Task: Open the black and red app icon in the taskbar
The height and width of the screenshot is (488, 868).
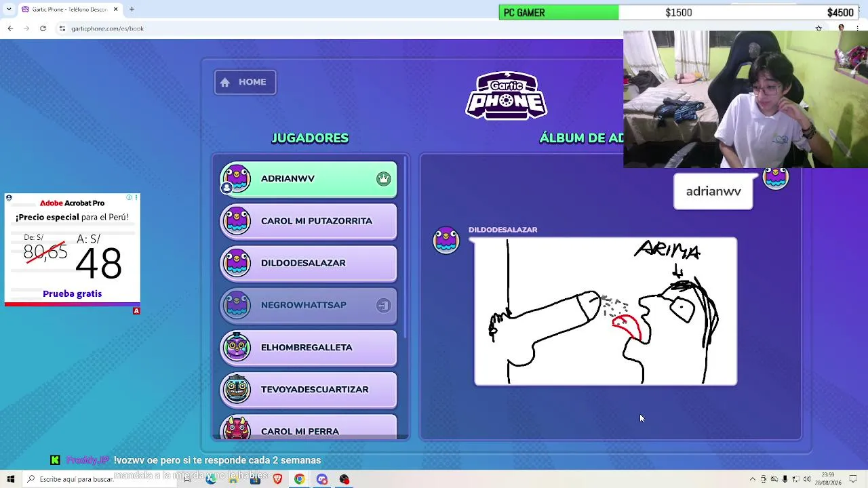Action: (344, 479)
